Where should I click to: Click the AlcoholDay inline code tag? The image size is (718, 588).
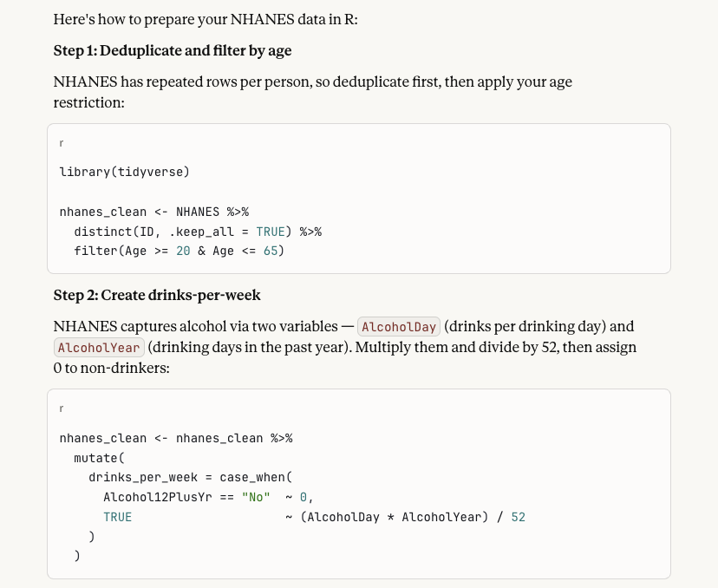(x=399, y=327)
